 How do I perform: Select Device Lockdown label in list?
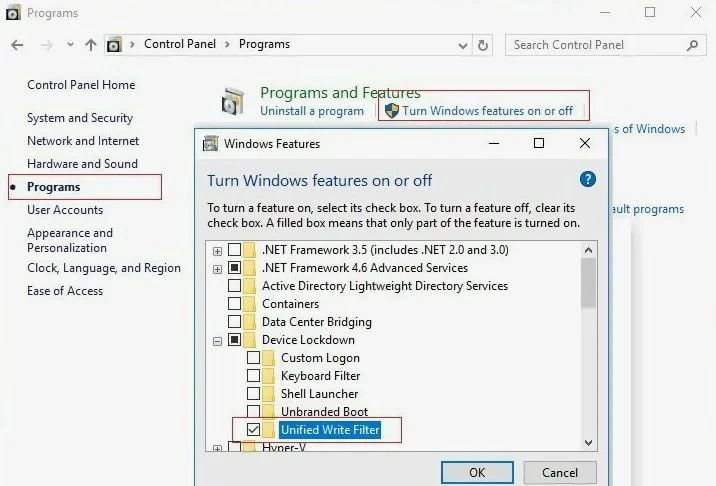coord(308,340)
